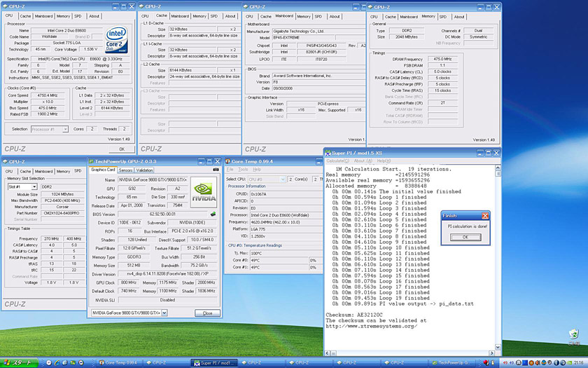Open SPD tab in CPU-Z Mainboard window

pos(318,17)
